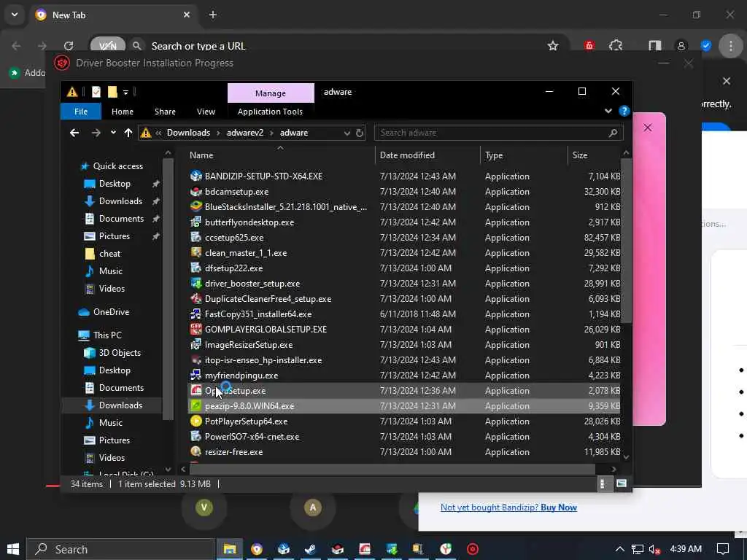747x560 pixels.
Task: Open the View ribbon tab
Action: click(x=206, y=112)
